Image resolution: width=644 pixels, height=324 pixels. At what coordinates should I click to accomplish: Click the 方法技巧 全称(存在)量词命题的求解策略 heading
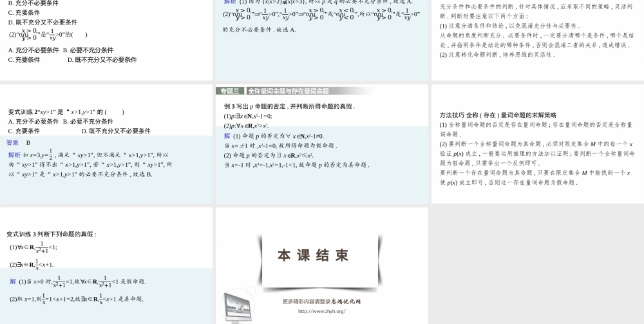click(498, 115)
